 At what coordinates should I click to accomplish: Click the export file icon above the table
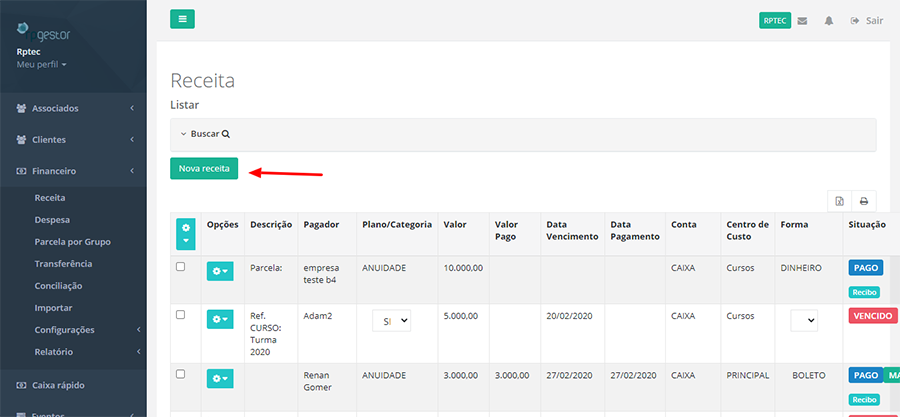[840, 200]
